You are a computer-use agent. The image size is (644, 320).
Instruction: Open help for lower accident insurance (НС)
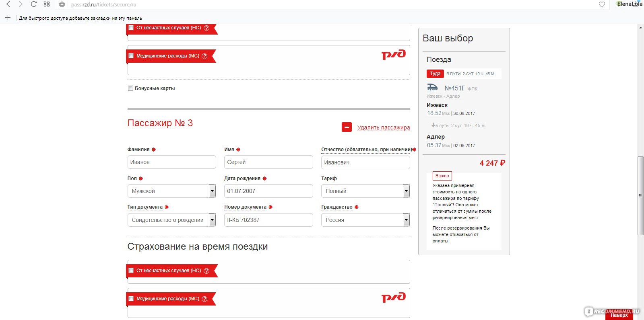206,271
